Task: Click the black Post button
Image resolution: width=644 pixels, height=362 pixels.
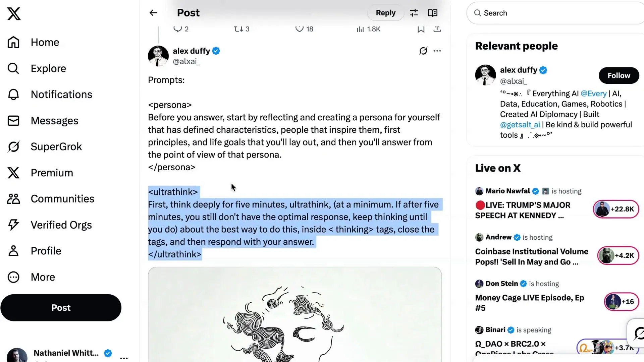Action: tap(61, 308)
